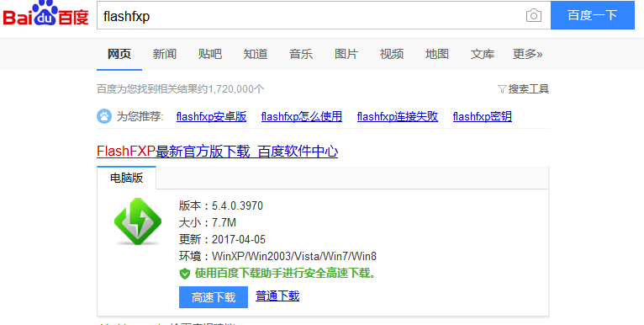The width and height of the screenshot is (644, 325).
Task: Click the flashfxp安卓版 suggestion link
Action: [x=212, y=116]
